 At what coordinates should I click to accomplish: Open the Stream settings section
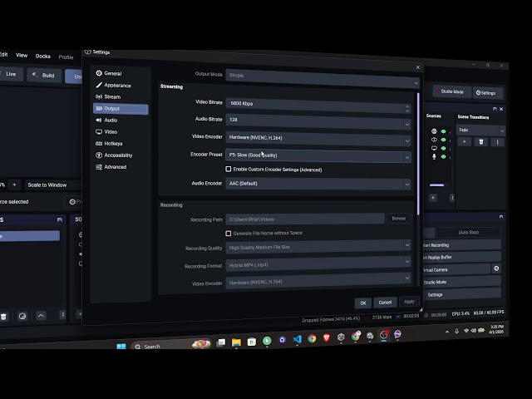tap(108, 96)
